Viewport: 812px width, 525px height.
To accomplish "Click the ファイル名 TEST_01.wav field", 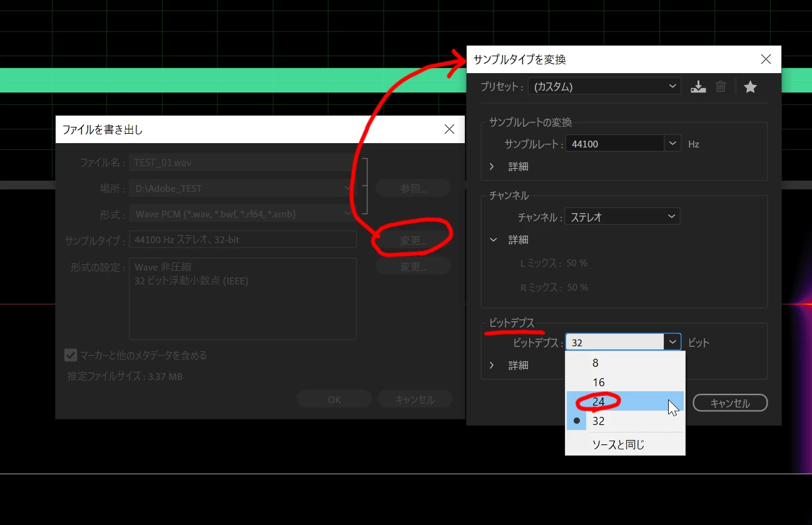I will pyautogui.click(x=243, y=162).
